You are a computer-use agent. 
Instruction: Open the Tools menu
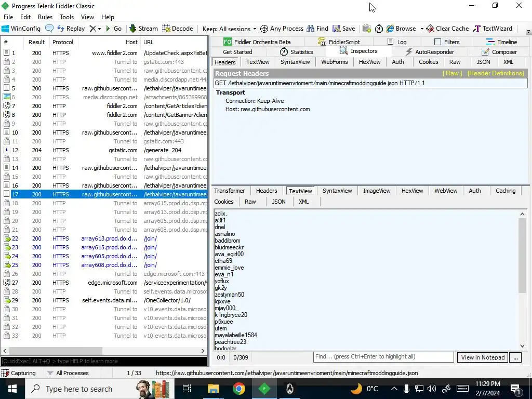coord(66,17)
